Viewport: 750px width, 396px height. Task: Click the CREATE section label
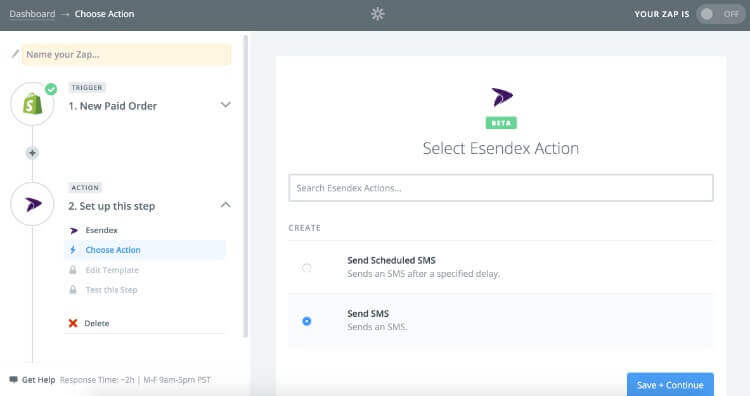(x=305, y=228)
